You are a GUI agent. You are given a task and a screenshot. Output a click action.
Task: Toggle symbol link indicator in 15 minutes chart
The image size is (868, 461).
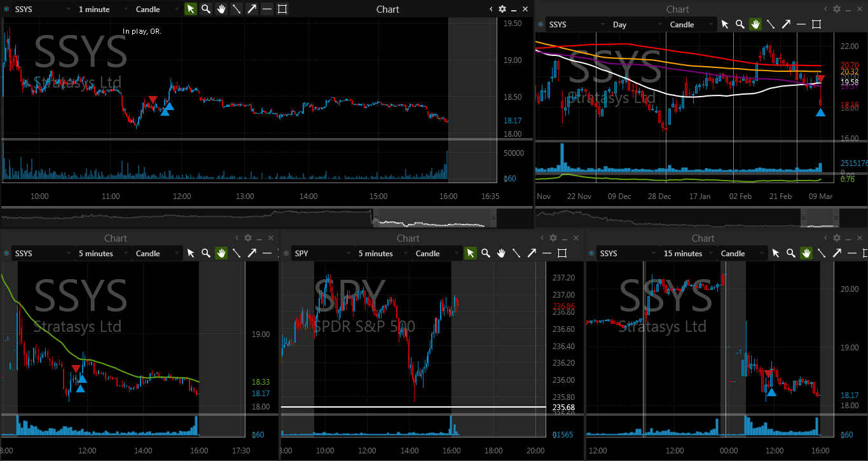[591, 253]
